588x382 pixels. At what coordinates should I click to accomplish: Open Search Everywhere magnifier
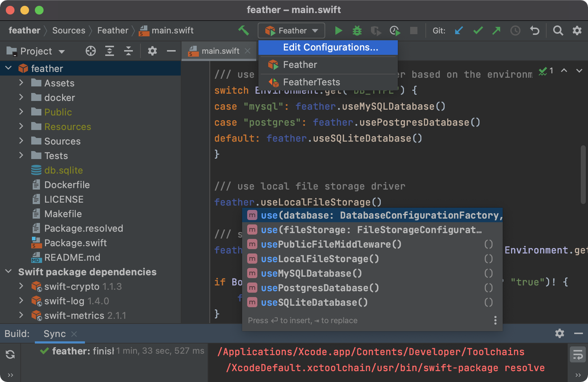point(558,31)
